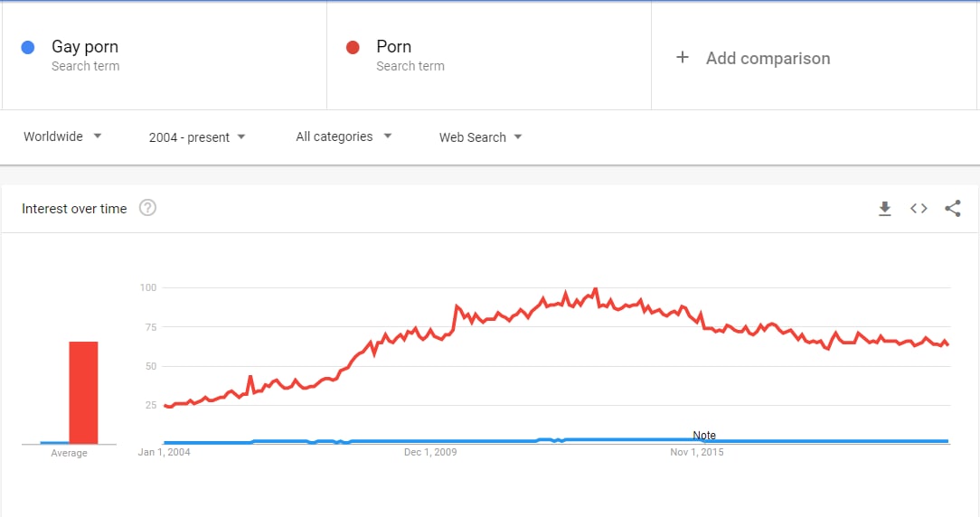
Task: Click the Note marker on the chart
Action: click(703, 435)
